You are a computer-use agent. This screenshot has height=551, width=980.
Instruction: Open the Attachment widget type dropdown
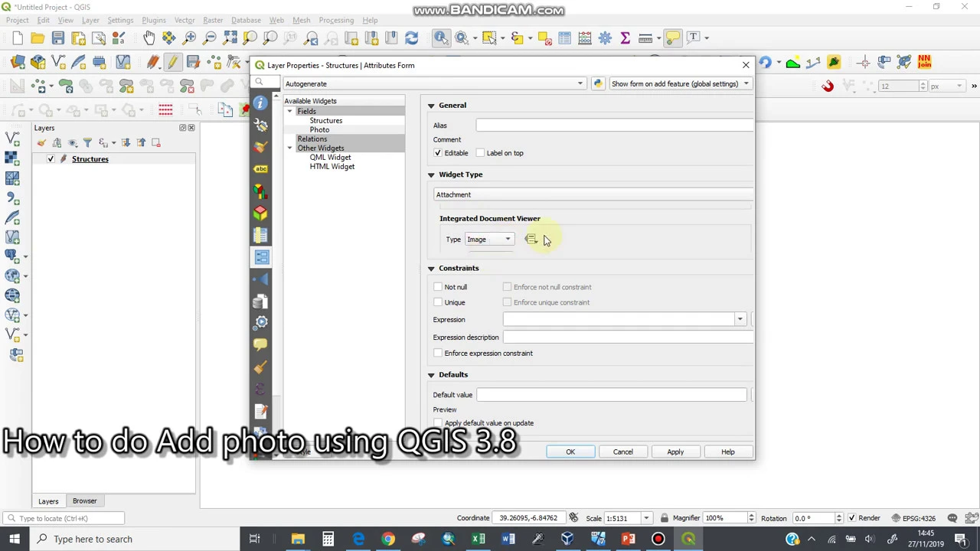click(593, 194)
